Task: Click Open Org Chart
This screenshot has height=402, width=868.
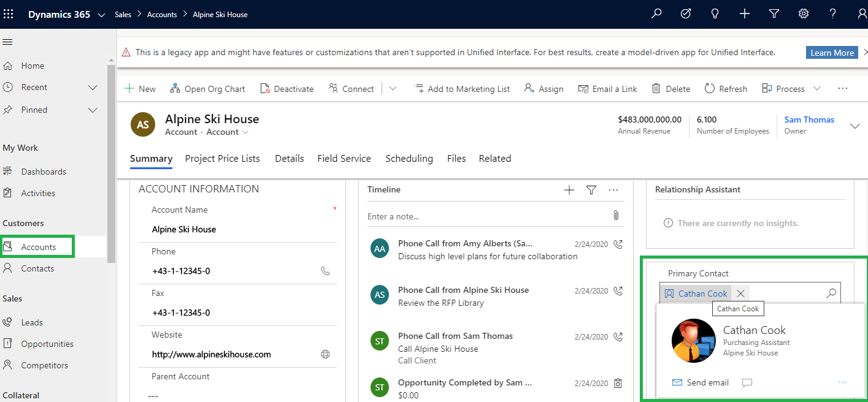Action: (207, 89)
